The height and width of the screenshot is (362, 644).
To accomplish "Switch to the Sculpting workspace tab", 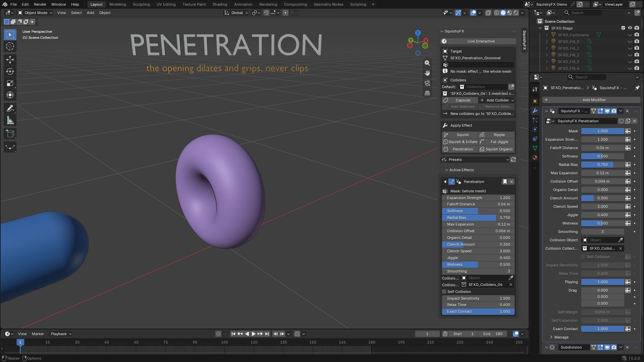I will pyautogui.click(x=141, y=4).
